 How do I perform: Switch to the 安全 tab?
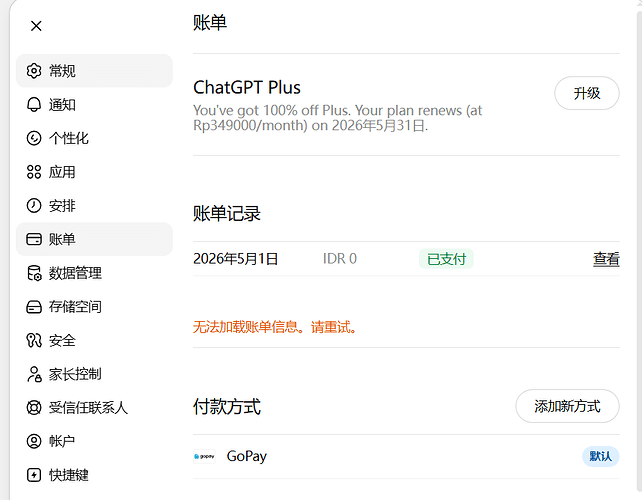[x=94, y=340]
